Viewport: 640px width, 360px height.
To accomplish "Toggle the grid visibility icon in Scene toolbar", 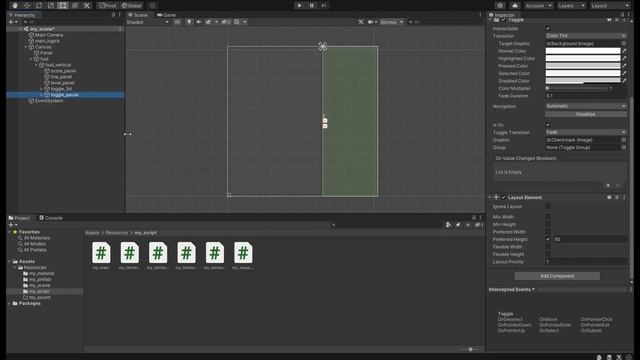I will click(237, 22).
